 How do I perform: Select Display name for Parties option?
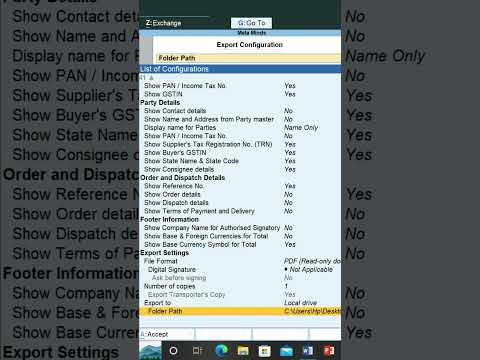180,128
